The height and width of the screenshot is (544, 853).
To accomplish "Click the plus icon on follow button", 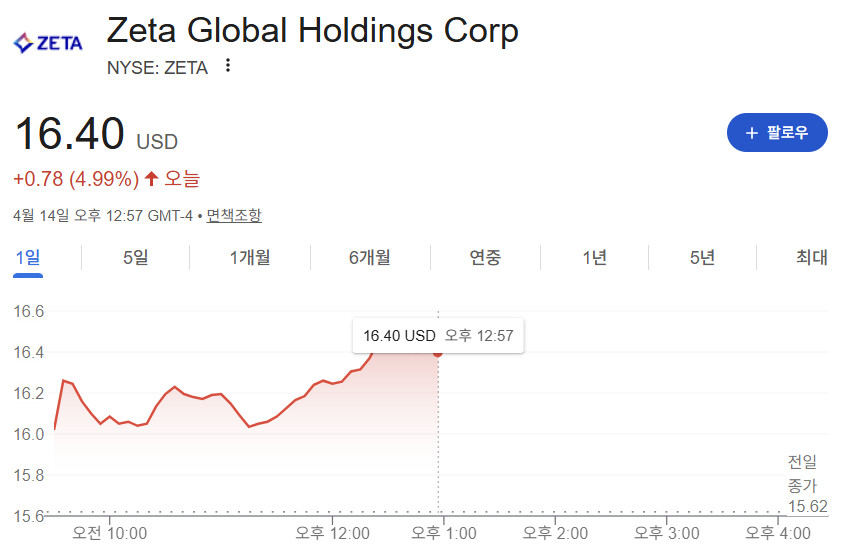I will tap(751, 133).
